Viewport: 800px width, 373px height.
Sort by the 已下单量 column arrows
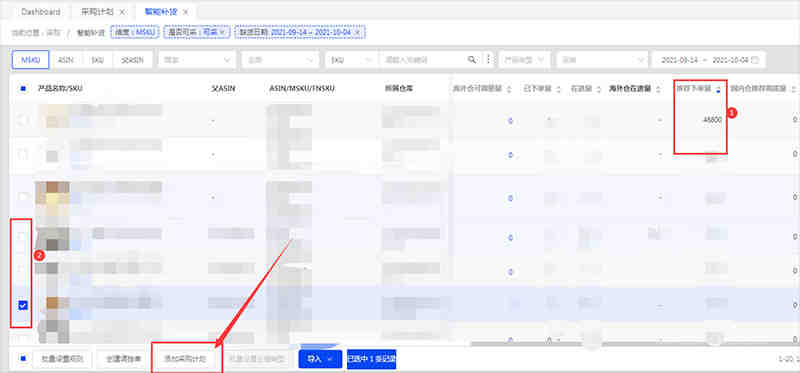coord(558,89)
